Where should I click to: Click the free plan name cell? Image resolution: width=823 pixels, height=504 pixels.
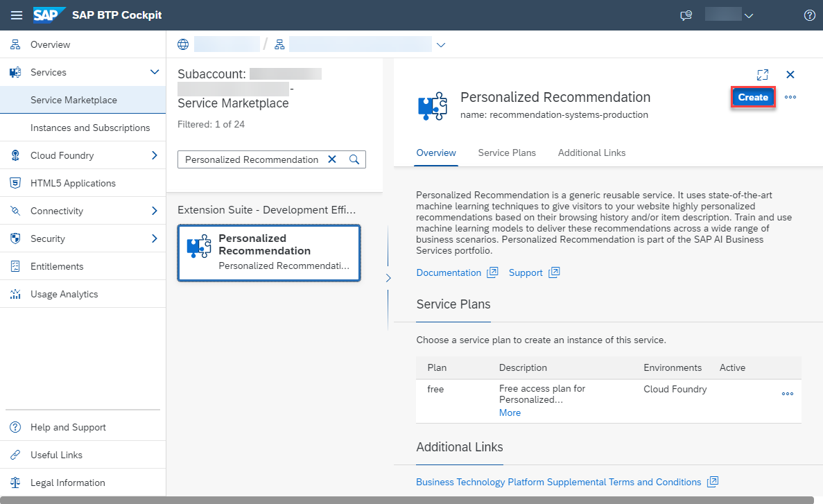(435, 389)
